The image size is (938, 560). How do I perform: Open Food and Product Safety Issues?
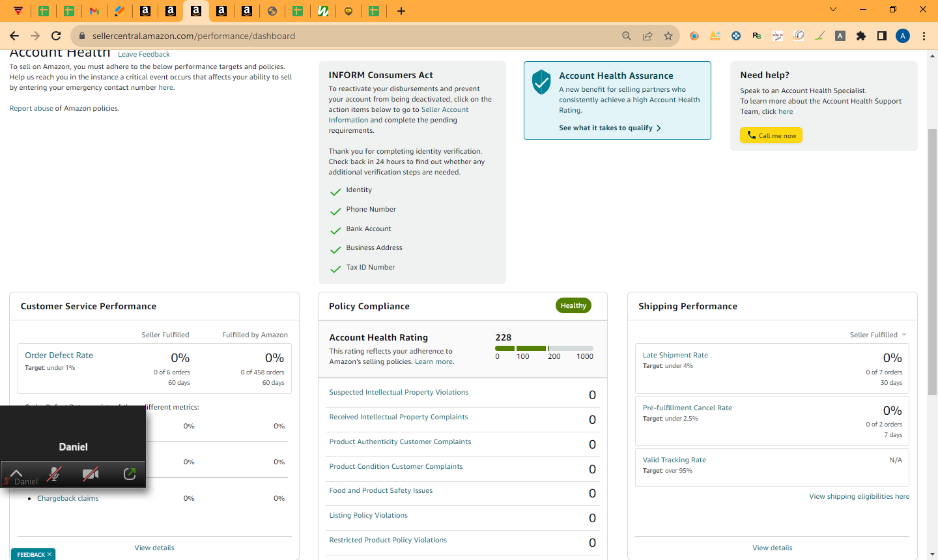[x=381, y=490]
